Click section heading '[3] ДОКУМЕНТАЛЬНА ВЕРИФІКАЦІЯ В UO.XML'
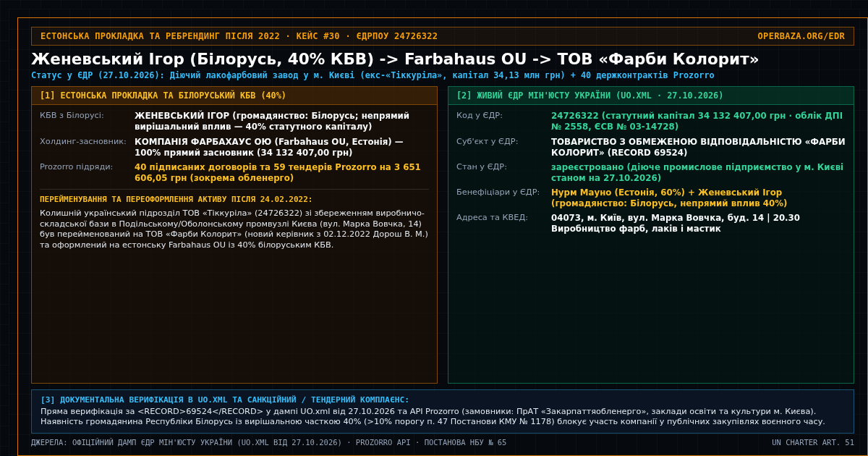Screen dimensions: 868x456 tap(225, 400)
